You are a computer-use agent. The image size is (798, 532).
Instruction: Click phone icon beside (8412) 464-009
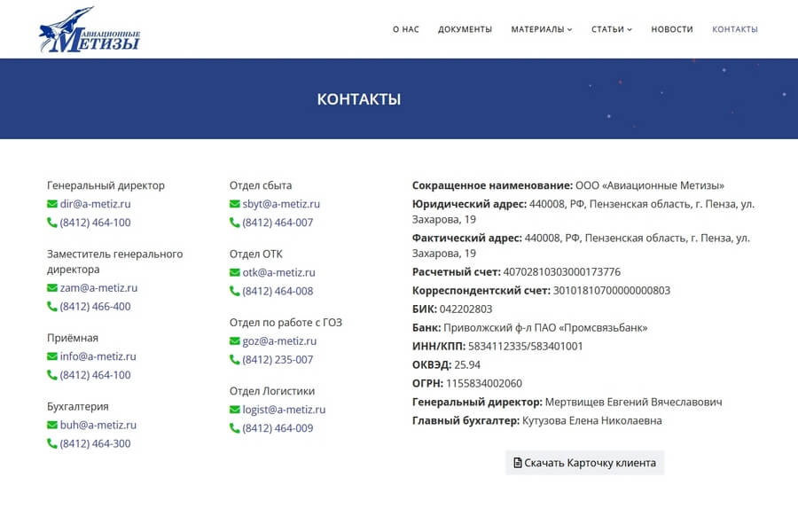tap(235, 428)
